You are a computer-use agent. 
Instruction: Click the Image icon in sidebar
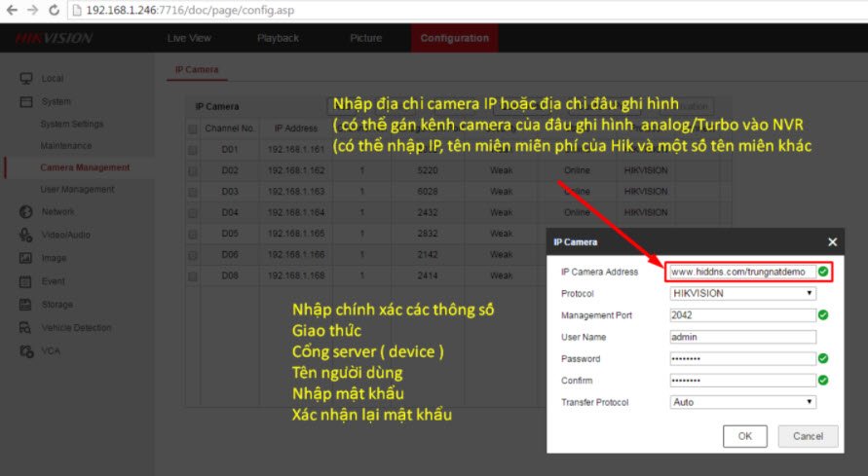click(x=26, y=258)
